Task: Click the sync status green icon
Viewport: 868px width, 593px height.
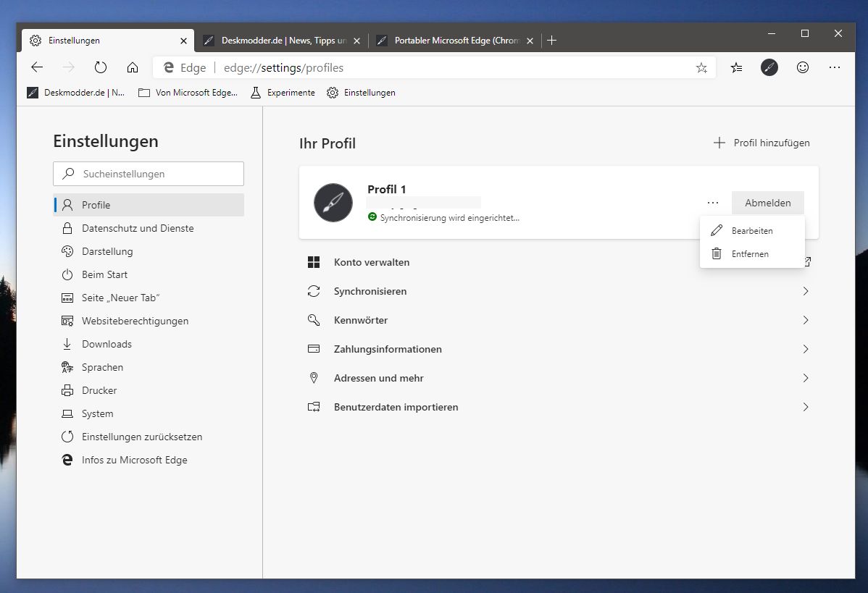Action: (x=372, y=217)
